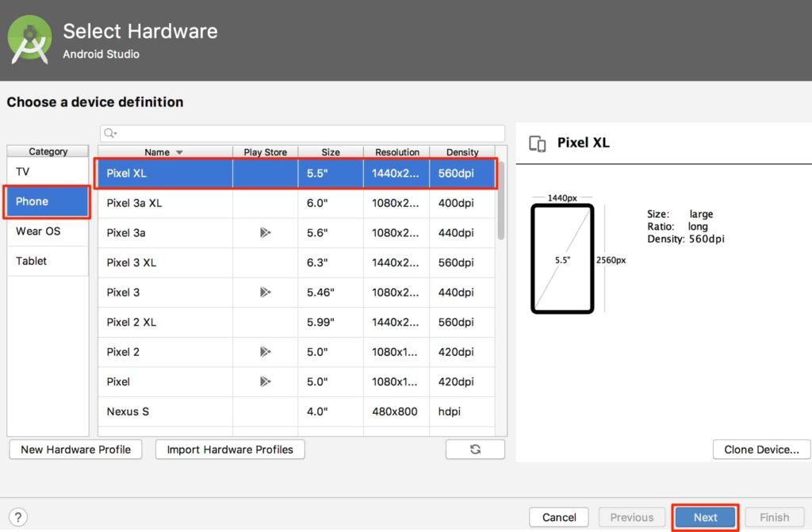Select the Pixel 2 device name
This screenshot has height=532, width=812.
pyautogui.click(x=123, y=352)
